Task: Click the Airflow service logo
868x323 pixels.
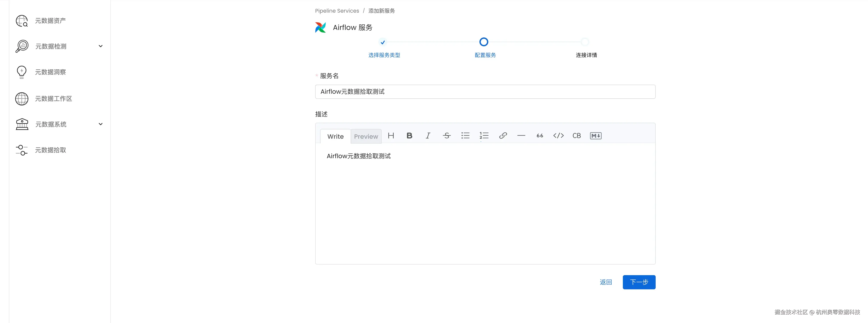Action: [x=320, y=27]
